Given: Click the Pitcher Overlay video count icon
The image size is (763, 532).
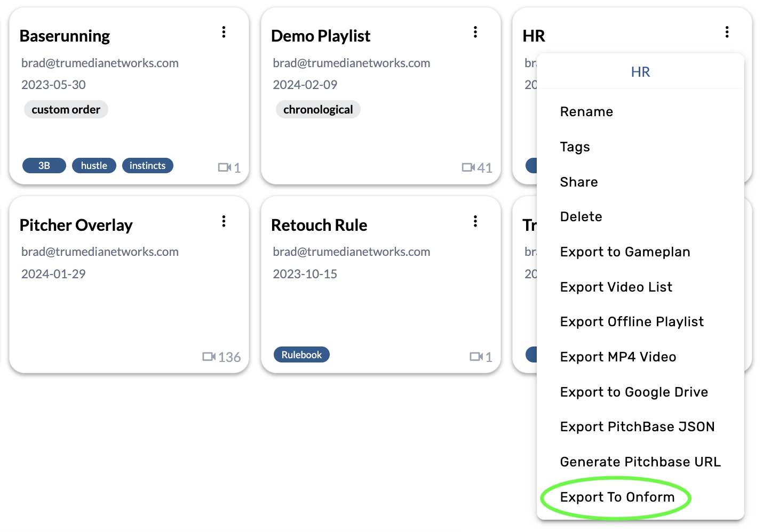Looking at the screenshot, I should (209, 357).
